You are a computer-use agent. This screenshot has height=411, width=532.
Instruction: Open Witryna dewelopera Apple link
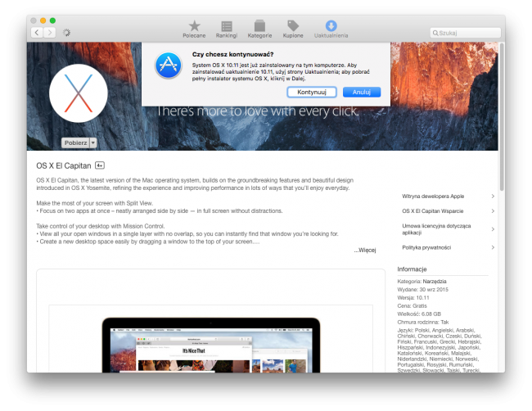point(433,196)
